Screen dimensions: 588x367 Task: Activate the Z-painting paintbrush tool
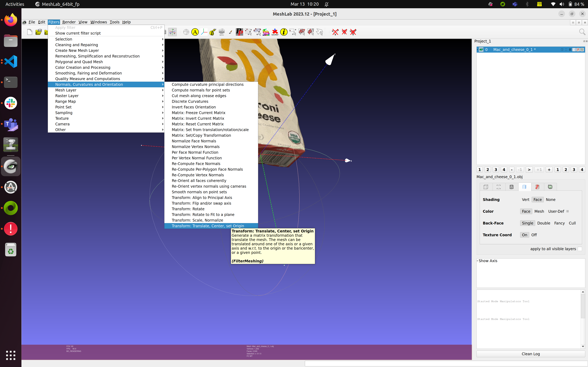point(230,32)
